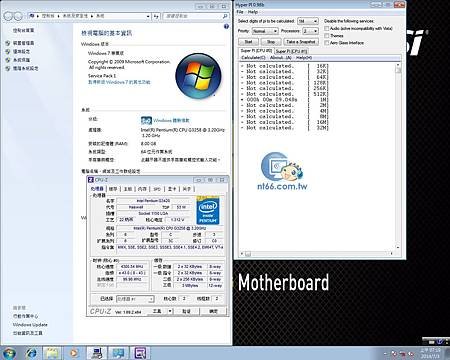This screenshot has width=450, height=360.
Task: Open the Help menu in Hyper PI
Action: (253, 12)
